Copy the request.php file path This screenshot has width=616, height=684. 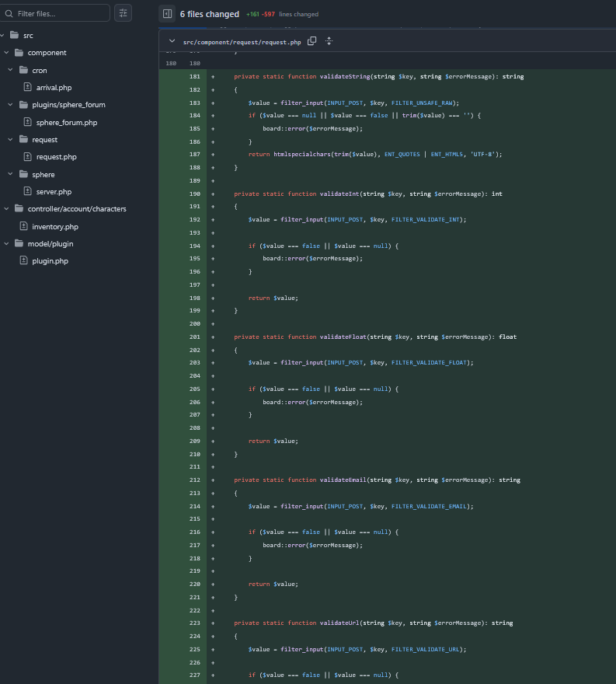[x=311, y=41]
